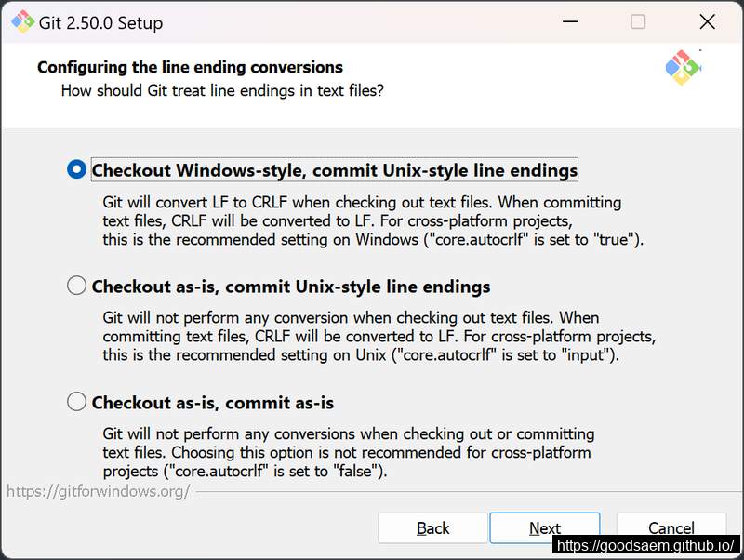Minimize the Git Setup window

pyautogui.click(x=570, y=21)
